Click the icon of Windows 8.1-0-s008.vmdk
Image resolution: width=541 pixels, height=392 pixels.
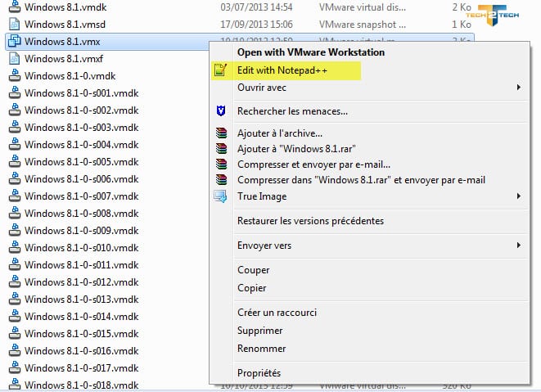[14, 214]
